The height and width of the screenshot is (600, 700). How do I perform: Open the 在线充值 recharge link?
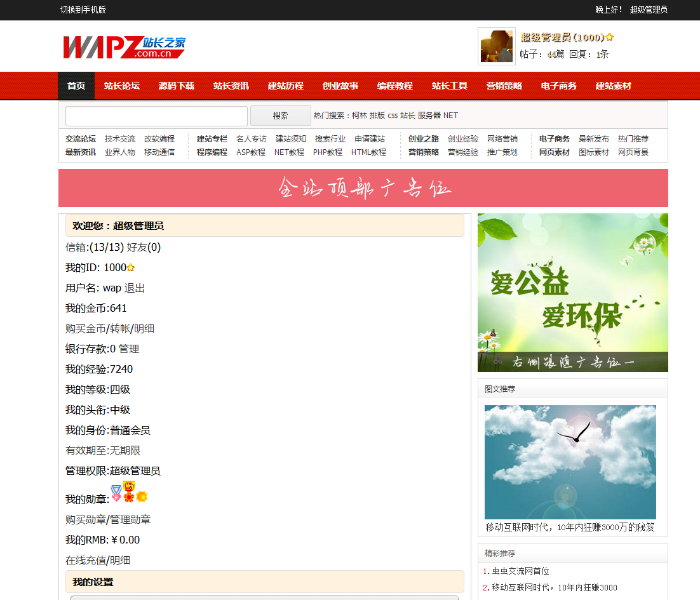point(85,561)
